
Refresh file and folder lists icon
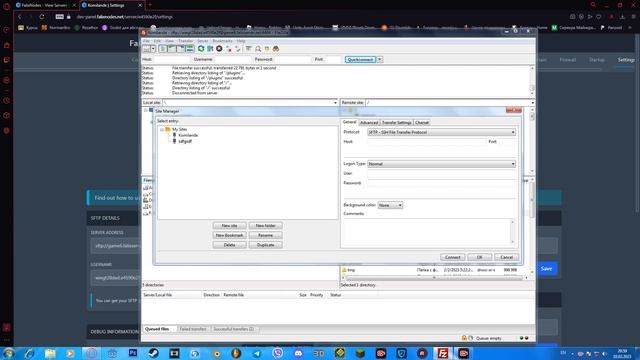coord(201,49)
